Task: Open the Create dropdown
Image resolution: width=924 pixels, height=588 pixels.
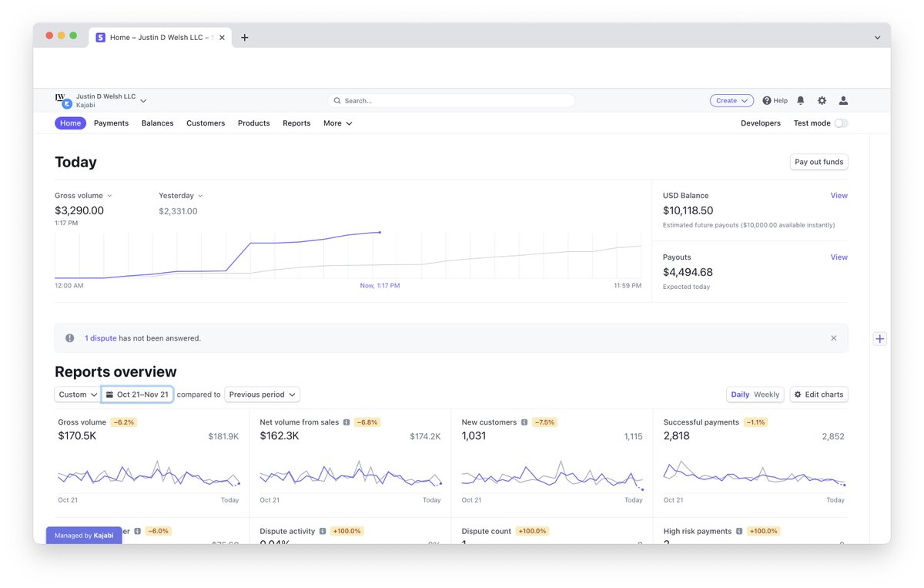Action: pyautogui.click(x=731, y=100)
